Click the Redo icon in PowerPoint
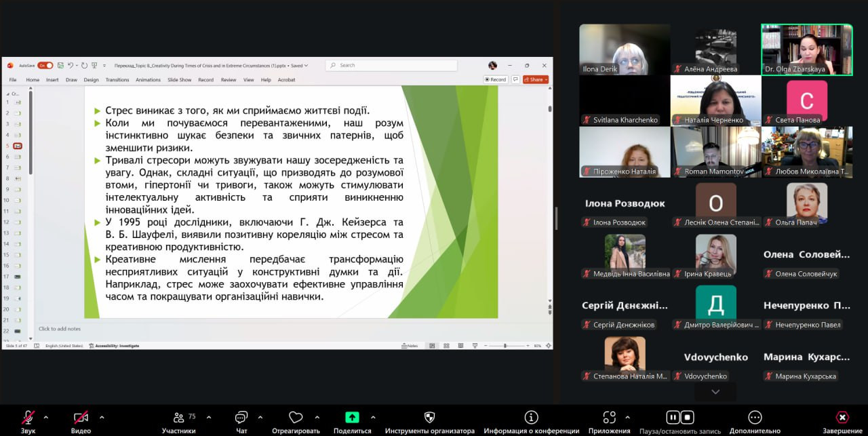The width and height of the screenshot is (868, 436). (84, 66)
